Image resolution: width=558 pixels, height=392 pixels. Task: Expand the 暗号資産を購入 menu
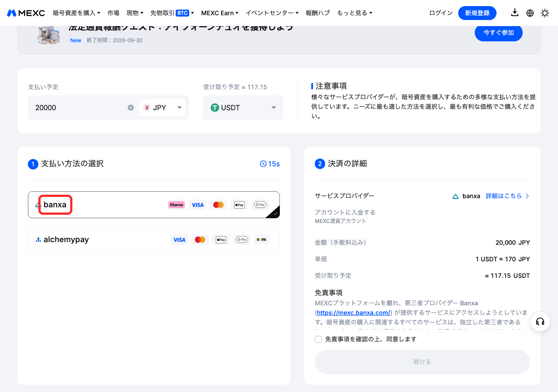click(76, 13)
